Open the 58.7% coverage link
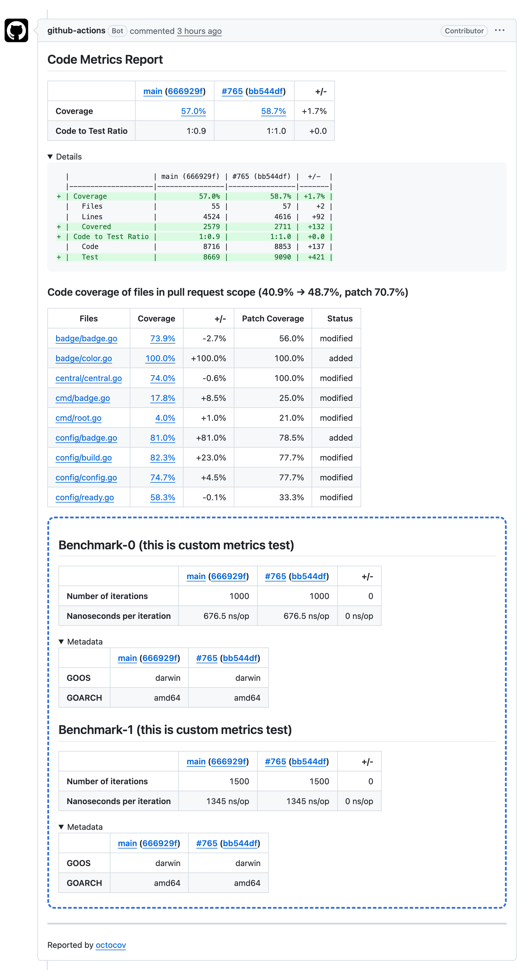 pos(273,111)
